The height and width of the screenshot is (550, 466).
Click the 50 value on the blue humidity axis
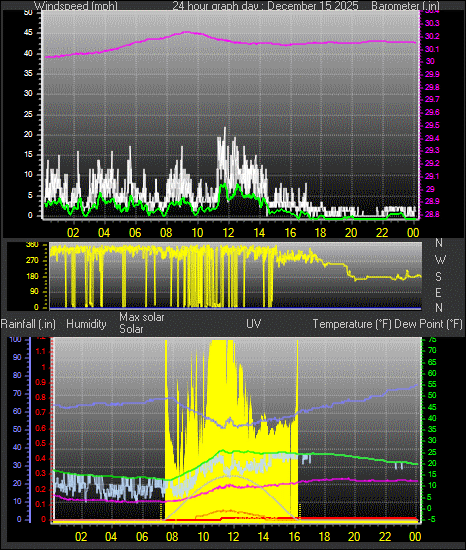coord(17,429)
